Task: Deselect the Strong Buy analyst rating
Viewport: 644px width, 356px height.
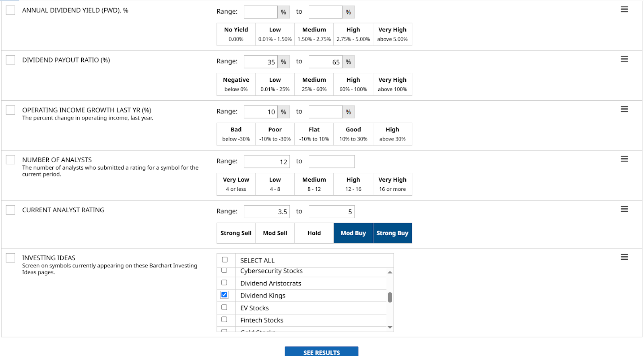Action: (392, 233)
